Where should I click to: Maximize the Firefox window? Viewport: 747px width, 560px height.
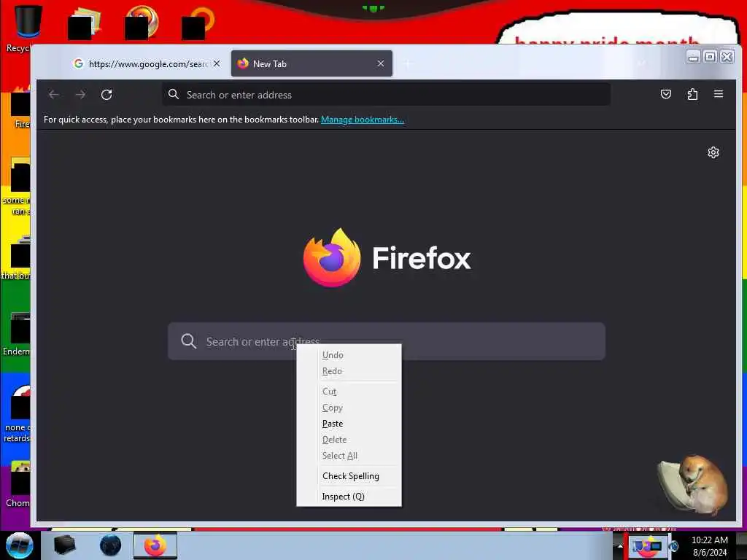coord(710,57)
